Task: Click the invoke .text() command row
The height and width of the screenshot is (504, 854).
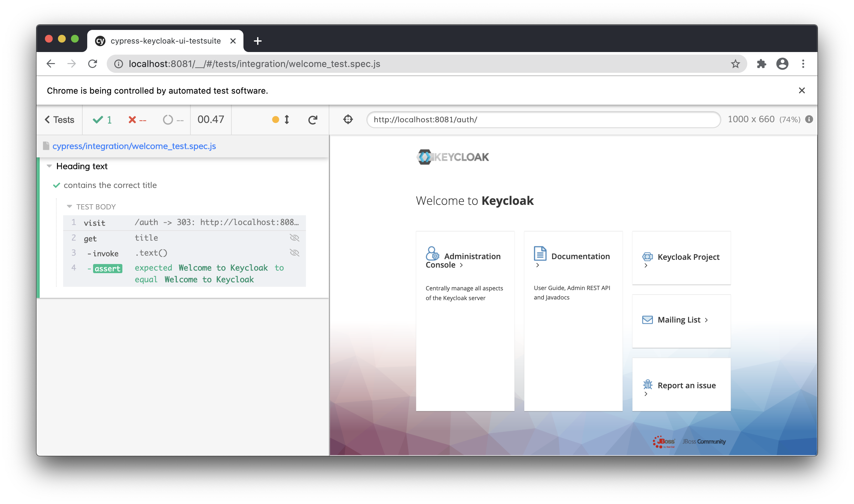Action: (184, 253)
